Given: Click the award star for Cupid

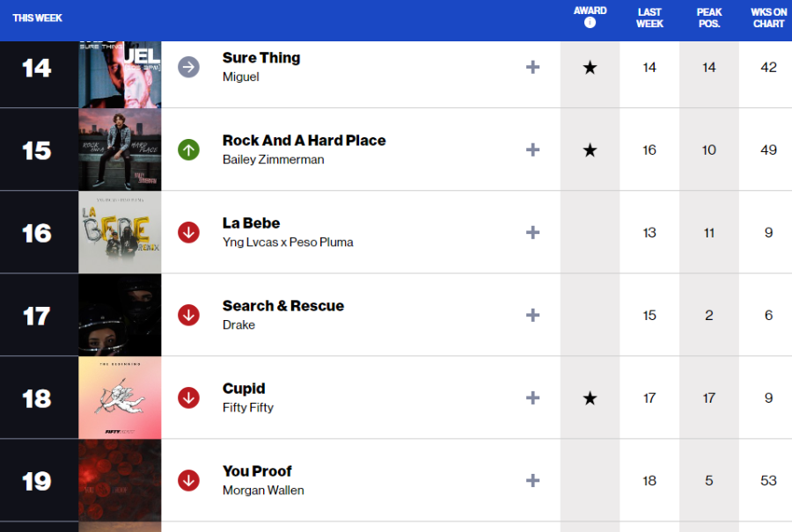Looking at the screenshot, I should click(590, 398).
